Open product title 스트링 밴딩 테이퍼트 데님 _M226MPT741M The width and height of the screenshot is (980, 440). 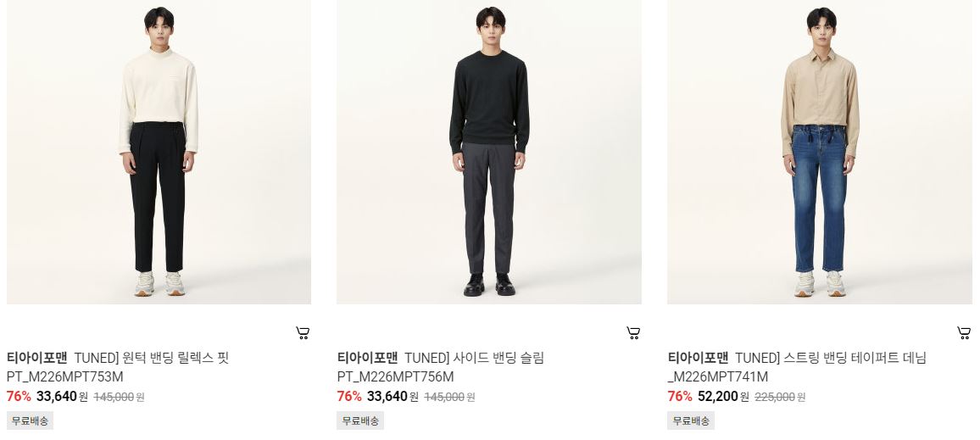point(797,367)
